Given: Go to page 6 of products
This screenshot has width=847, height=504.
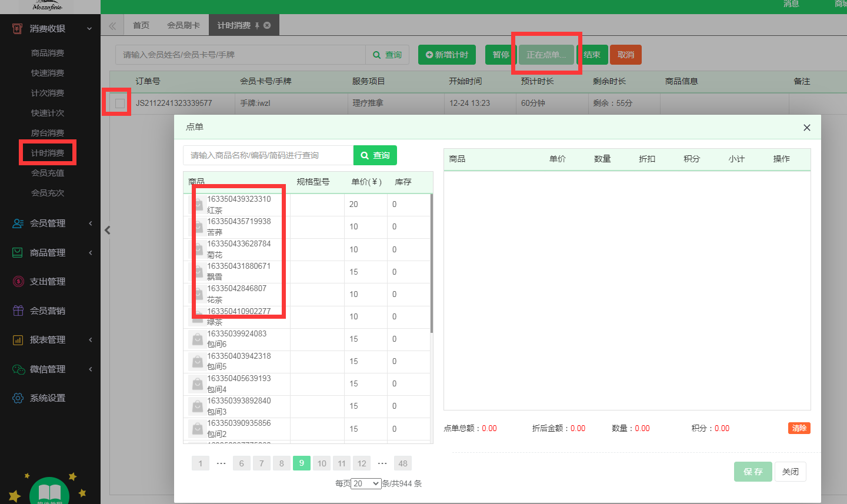Looking at the screenshot, I should tap(242, 463).
